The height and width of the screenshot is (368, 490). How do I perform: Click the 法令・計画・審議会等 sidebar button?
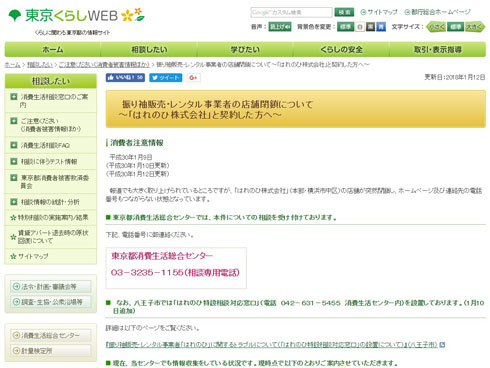[51, 287]
